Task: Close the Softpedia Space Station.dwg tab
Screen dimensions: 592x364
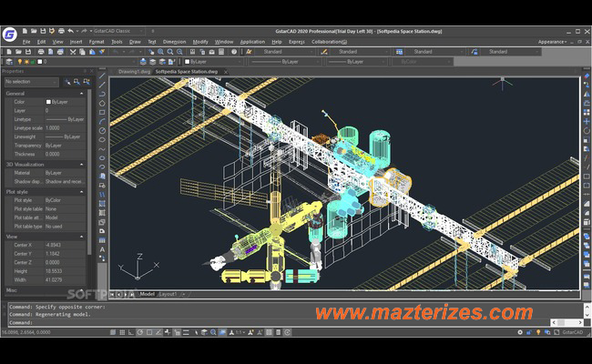Action: click(226, 72)
